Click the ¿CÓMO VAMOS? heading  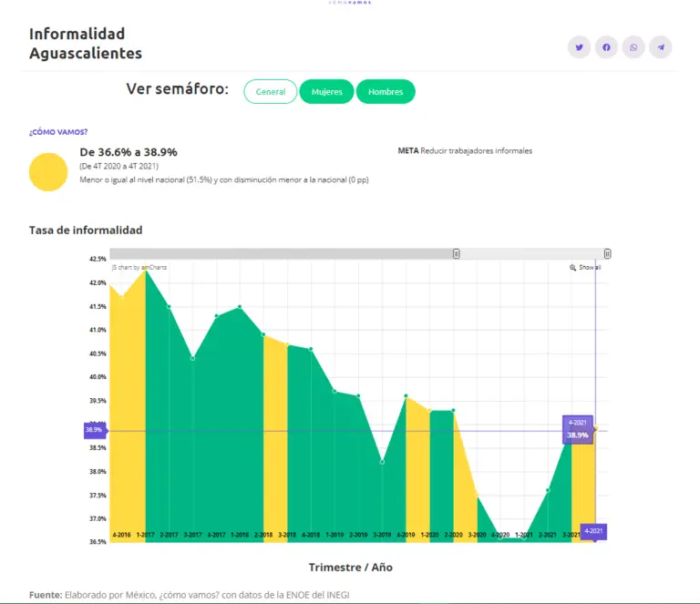58,132
